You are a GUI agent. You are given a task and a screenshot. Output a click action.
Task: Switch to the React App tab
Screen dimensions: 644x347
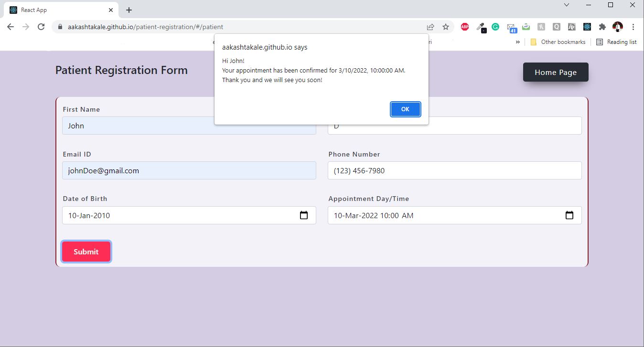57,10
